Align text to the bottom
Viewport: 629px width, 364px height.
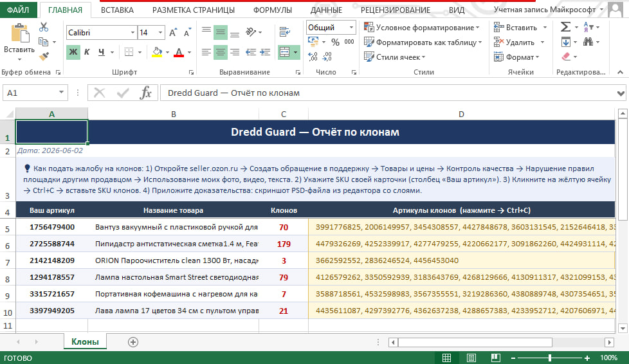(x=235, y=33)
